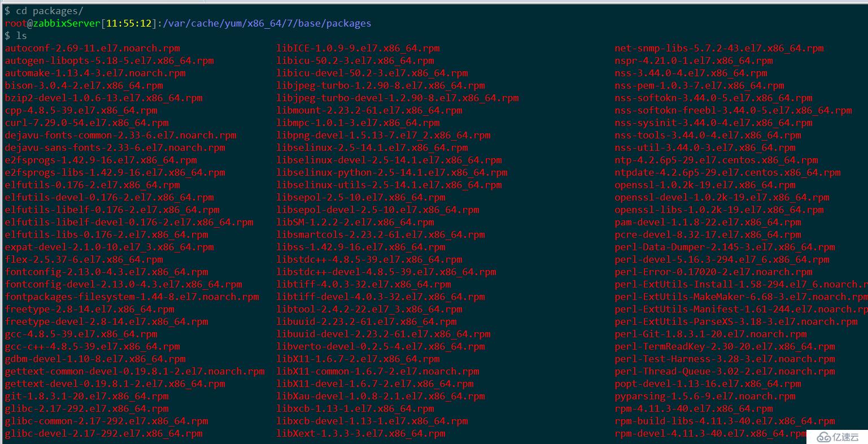Click libjpeg-turbo-devel-1.2.90-8.el7.x86_64.rpm file
Viewport: 868px width, 444px height.
pyautogui.click(x=398, y=98)
